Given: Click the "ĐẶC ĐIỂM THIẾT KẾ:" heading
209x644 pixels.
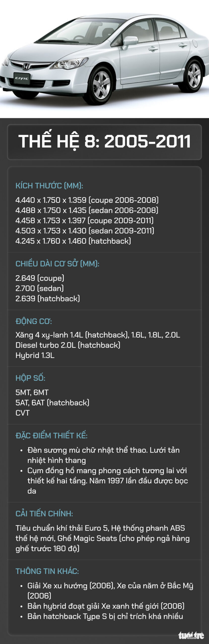Looking at the screenshot, I should coord(51,435).
